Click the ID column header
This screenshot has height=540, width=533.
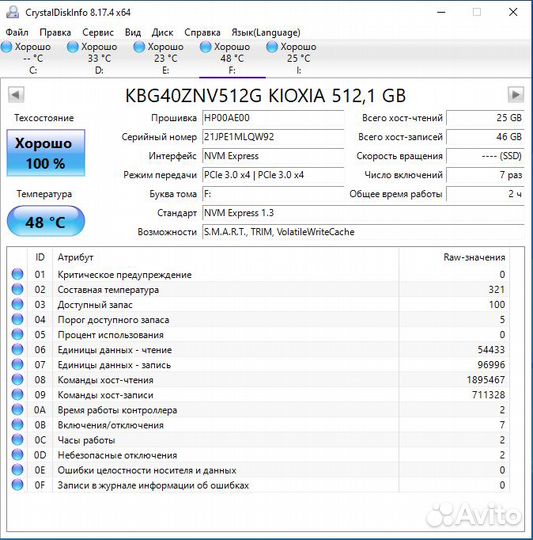[x=40, y=257]
